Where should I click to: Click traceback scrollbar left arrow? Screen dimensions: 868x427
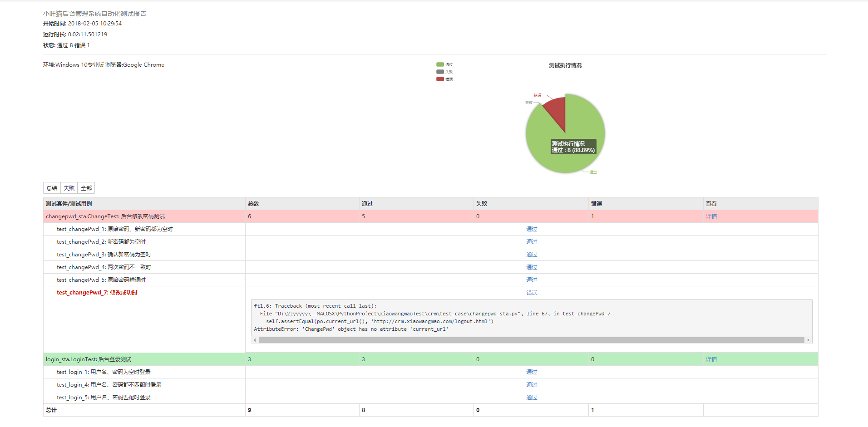click(255, 340)
